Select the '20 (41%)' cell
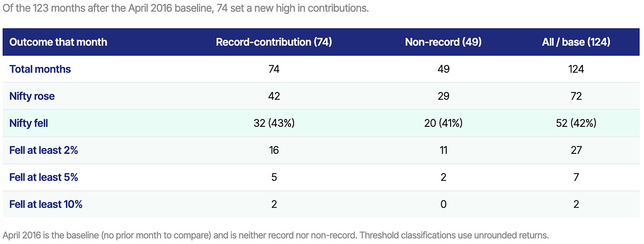Screen dimensions: 644x244 [443, 123]
